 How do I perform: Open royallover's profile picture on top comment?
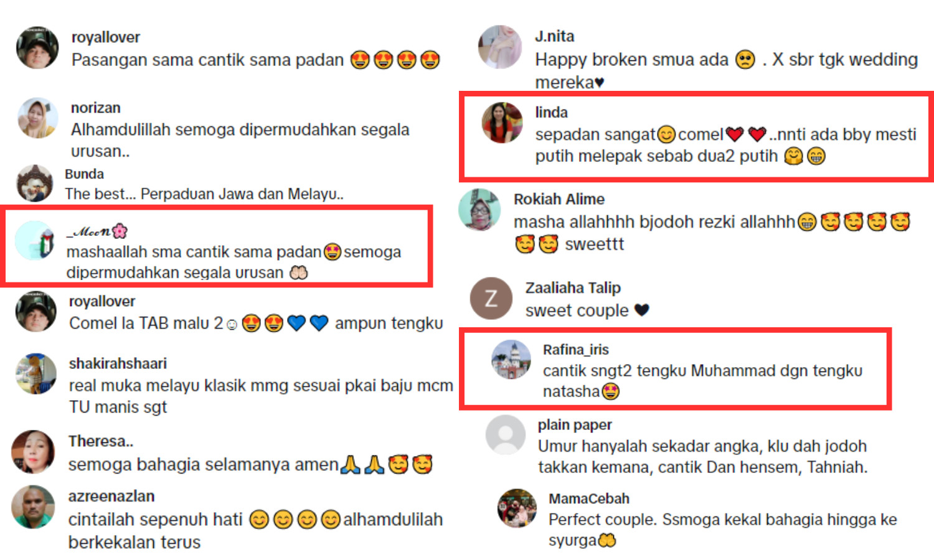(37, 47)
